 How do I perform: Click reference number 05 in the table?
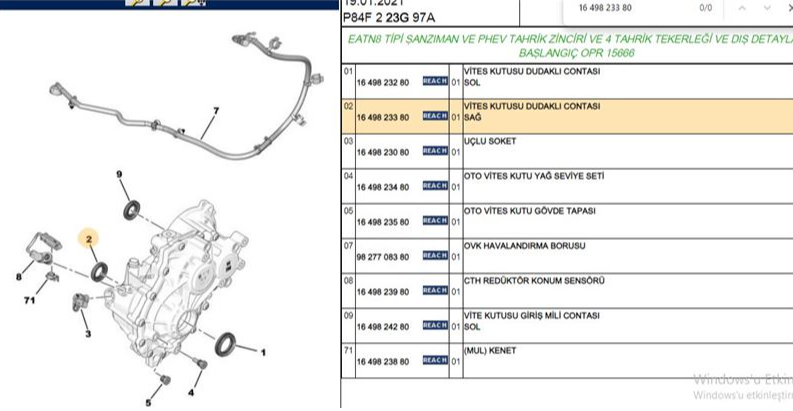(x=348, y=211)
